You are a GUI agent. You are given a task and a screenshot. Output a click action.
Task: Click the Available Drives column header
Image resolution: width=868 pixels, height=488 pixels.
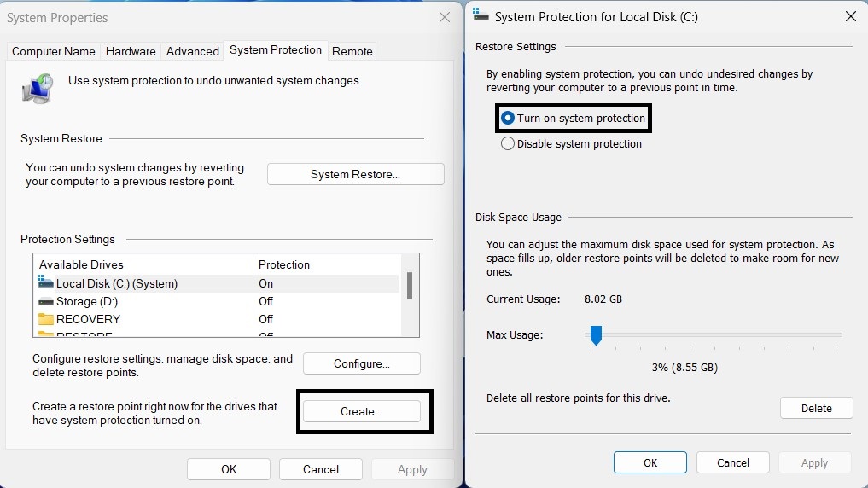pos(143,264)
